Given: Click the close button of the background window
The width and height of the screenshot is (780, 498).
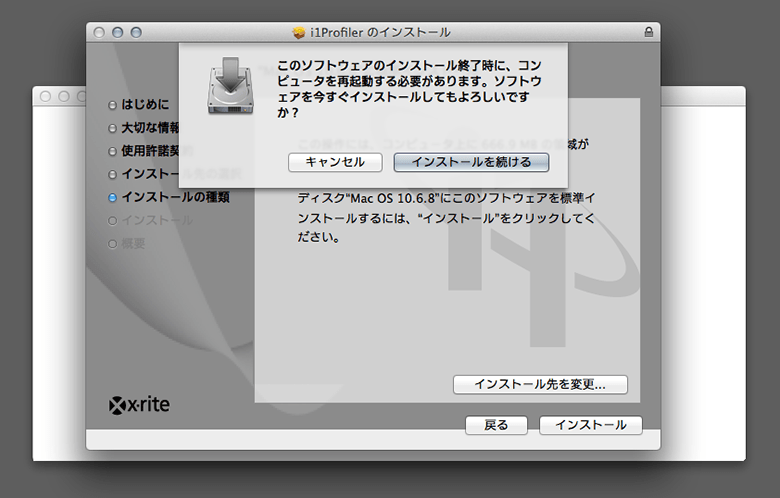Looking at the screenshot, I should [x=45, y=97].
